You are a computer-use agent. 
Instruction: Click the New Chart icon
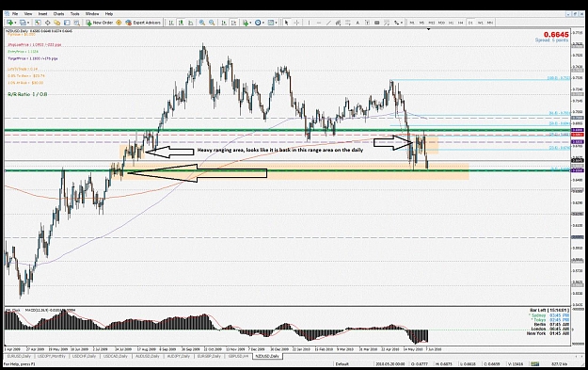[9, 23]
